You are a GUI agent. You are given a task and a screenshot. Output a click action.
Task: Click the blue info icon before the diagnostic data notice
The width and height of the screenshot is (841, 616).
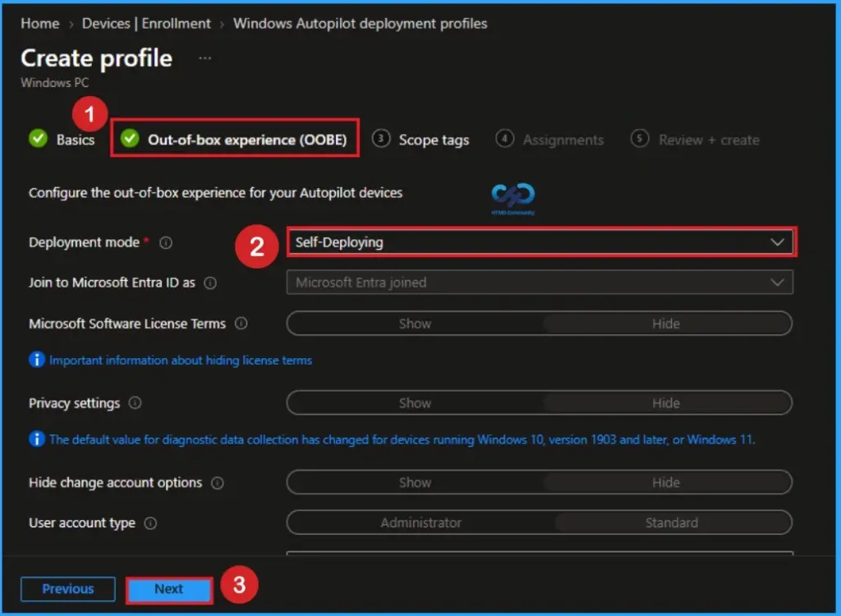click(36, 439)
